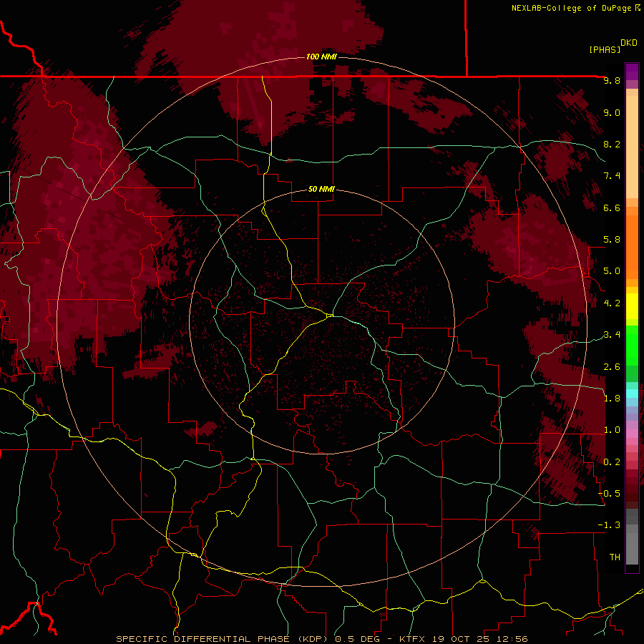Screen dimensions: 644x644
Task: Click the cyan segment of the color bar
Action: [632, 393]
